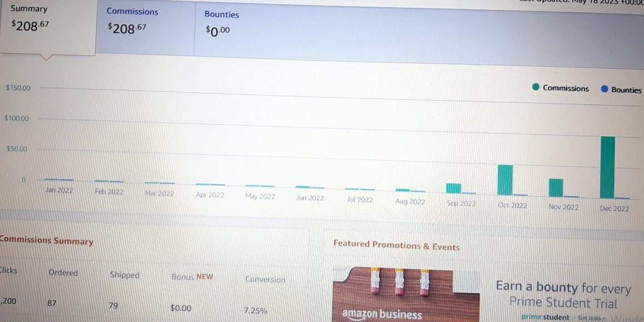Click the Nov 2022 commissions bar

[x=556, y=188]
